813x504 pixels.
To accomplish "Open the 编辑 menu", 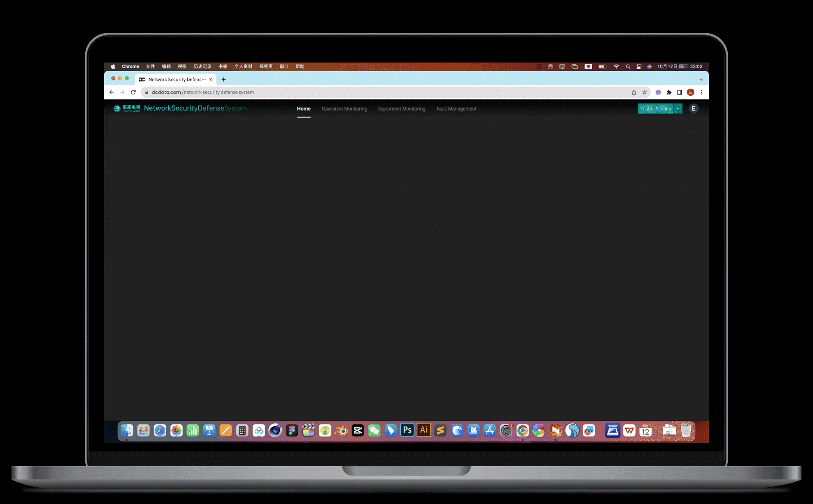I will point(166,66).
